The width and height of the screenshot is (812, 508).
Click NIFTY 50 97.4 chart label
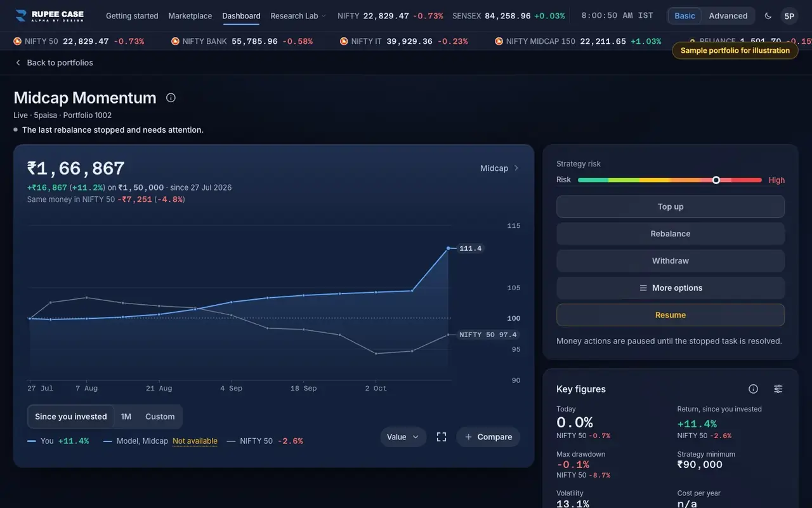point(488,335)
